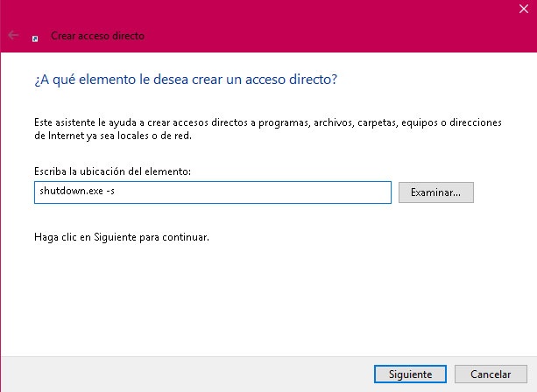The image size is (537, 392).
Task: Click the empty magenta title bar area
Action: pos(350,35)
